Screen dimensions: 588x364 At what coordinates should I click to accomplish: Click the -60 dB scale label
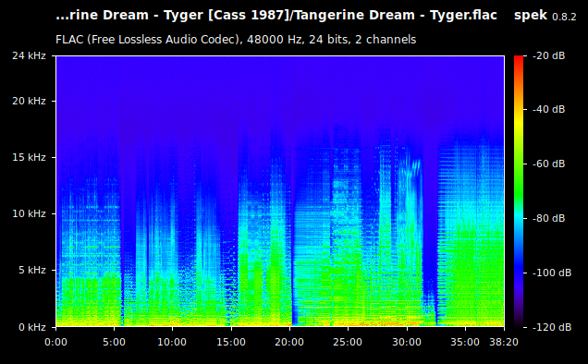coord(548,164)
